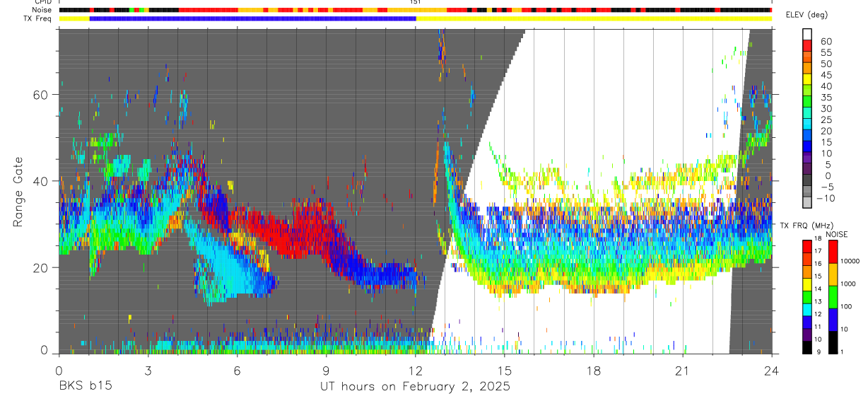Click the '17' label on TX FRQ scale
The image size is (868, 401).
pos(818,251)
